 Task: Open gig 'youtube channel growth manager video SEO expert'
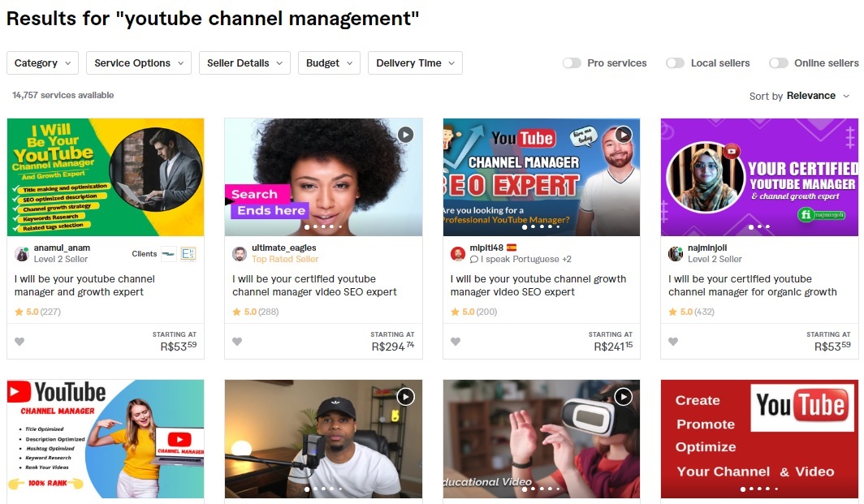(538, 286)
